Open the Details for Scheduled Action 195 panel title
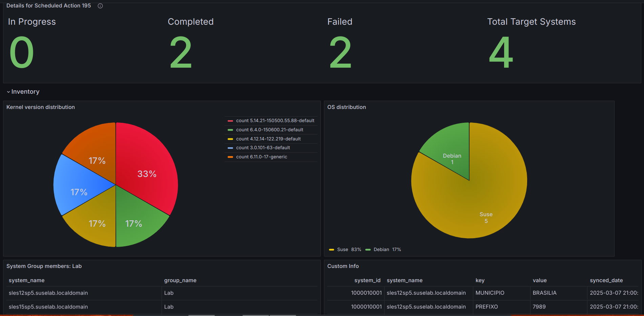This screenshot has width=644, height=316. coord(49,6)
